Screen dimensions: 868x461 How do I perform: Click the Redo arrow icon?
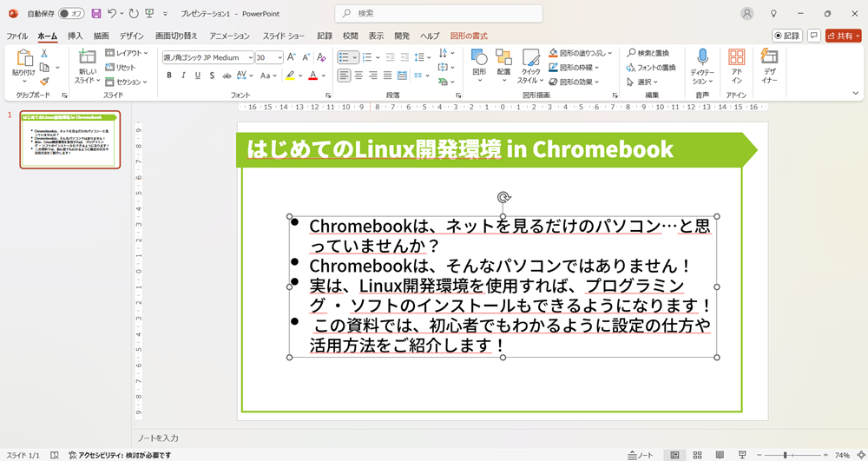(134, 13)
